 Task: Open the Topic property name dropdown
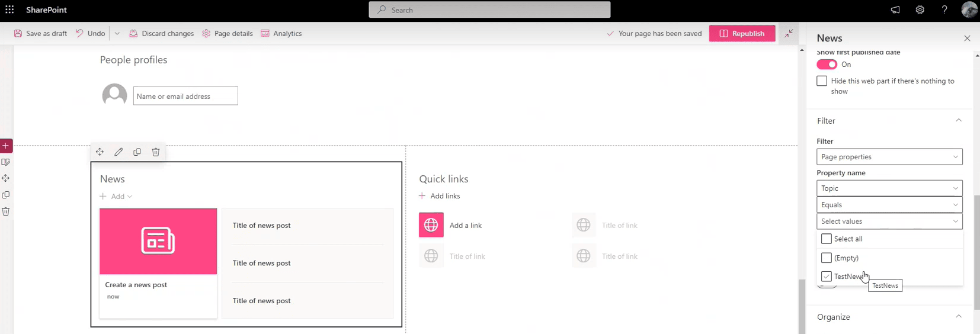(889, 188)
